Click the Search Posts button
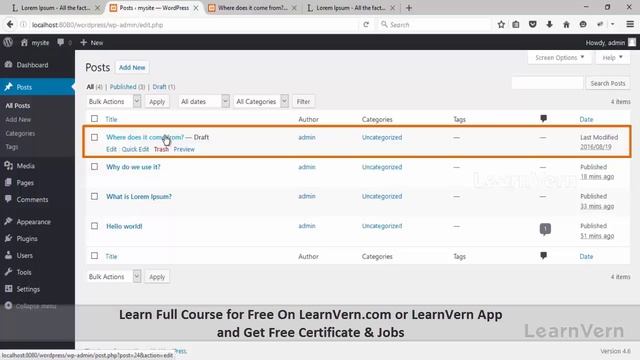This screenshot has height=360, width=640. click(608, 83)
